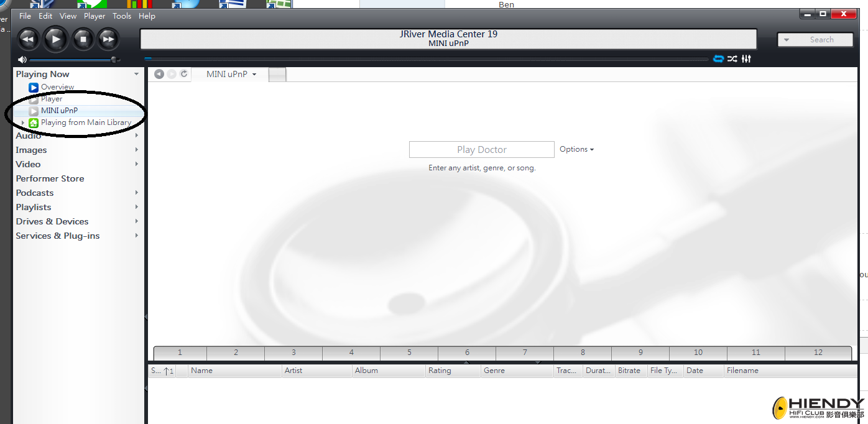Click the forward navigation arrow
Screen dimensions: 868x424
172,74
